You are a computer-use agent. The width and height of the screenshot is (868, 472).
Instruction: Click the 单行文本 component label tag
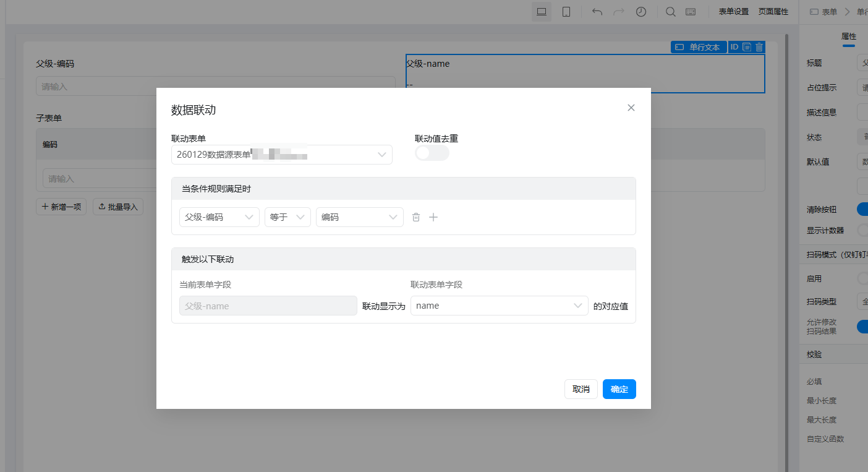click(x=699, y=47)
